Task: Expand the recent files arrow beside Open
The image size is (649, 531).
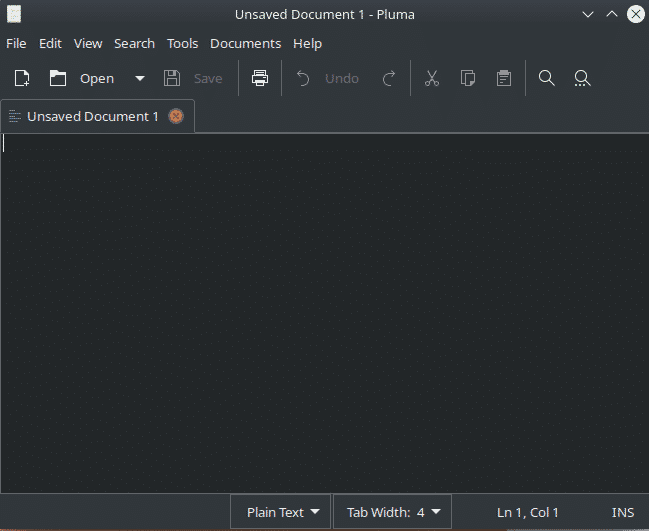Action: 140,78
